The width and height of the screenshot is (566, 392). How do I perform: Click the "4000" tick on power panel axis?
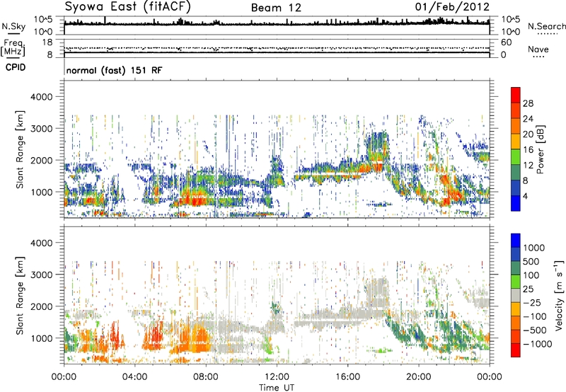click(x=42, y=97)
